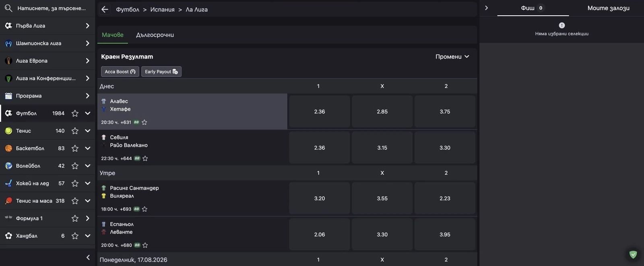Open the Моите залози tab
This screenshot has height=266, width=644.
coord(608,8)
